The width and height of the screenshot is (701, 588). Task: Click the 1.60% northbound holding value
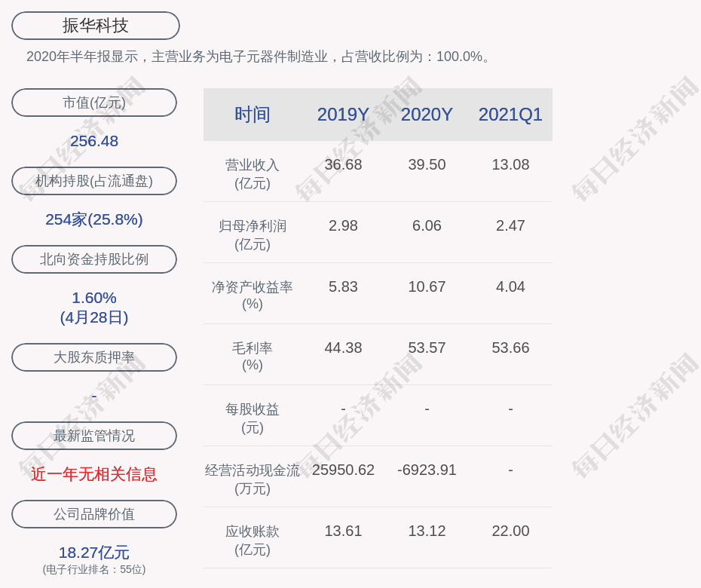click(94, 298)
